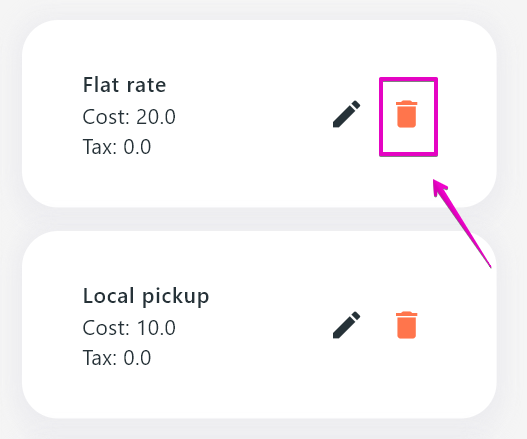
Task: Select the Flat rate heading
Action: click(x=124, y=85)
